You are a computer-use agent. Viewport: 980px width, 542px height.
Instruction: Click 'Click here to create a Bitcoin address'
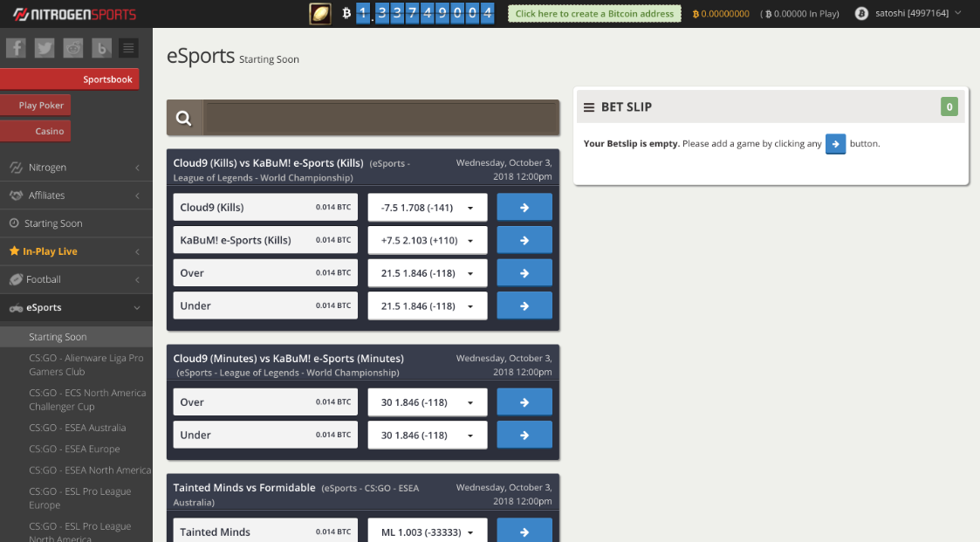pos(594,13)
